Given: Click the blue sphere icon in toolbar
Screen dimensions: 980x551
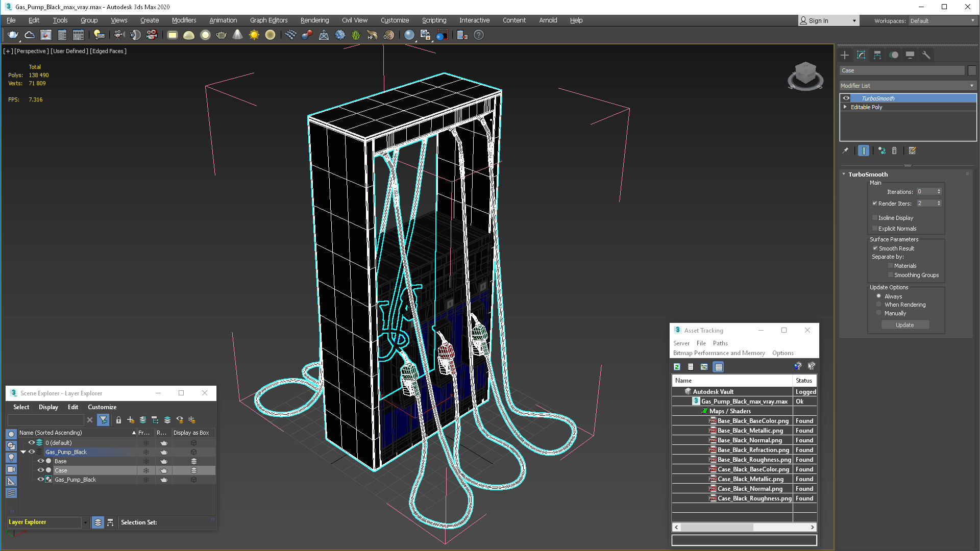Looking at the screenshot, I should pos(409,35).
